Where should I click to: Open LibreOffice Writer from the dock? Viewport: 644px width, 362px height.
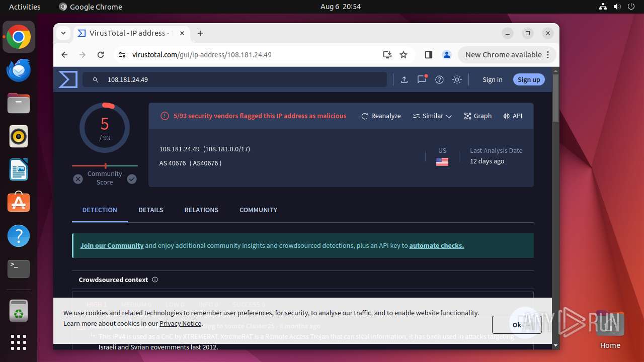coord(19,169)
